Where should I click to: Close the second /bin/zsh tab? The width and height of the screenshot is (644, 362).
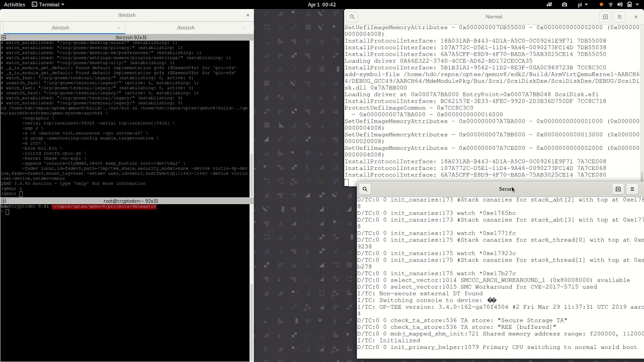[x=245, y=28]
